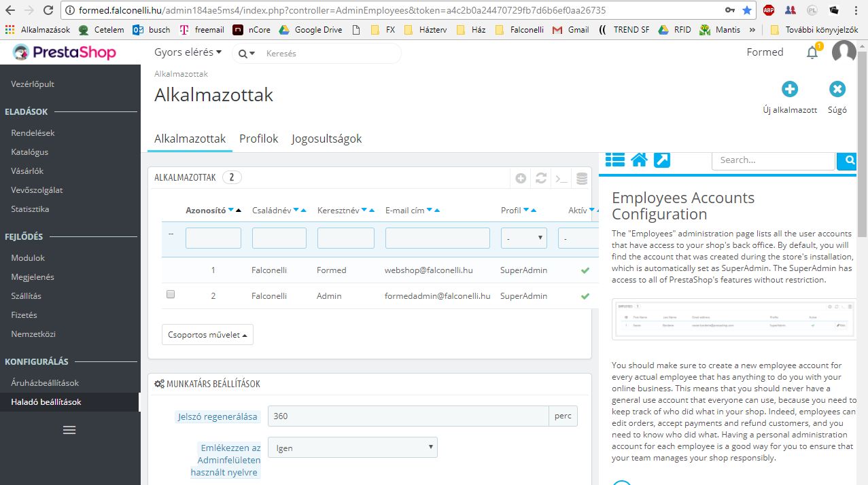Expand Csoportos művelet menu
This screenshot has height=485, width=868.
207,335
